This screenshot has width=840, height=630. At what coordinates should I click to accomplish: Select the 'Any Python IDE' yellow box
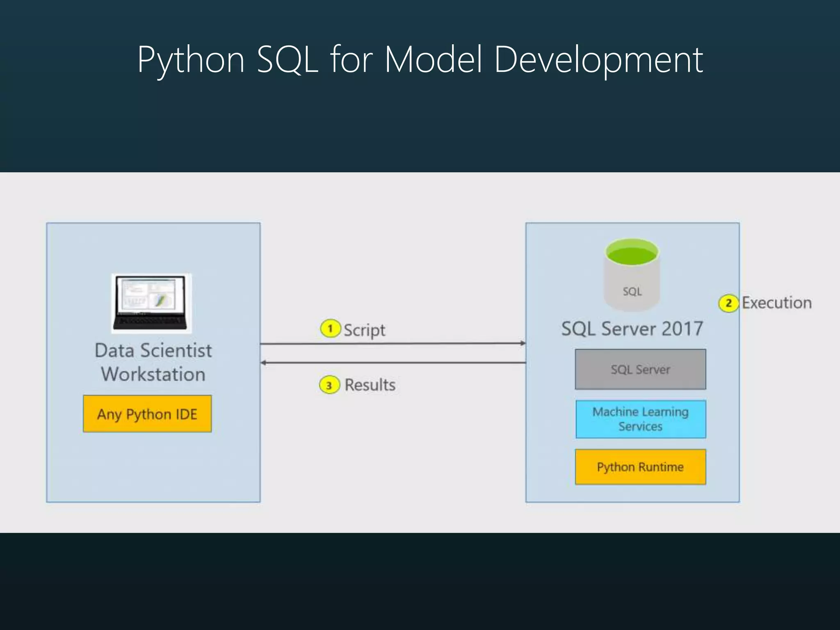pos(147,413)
